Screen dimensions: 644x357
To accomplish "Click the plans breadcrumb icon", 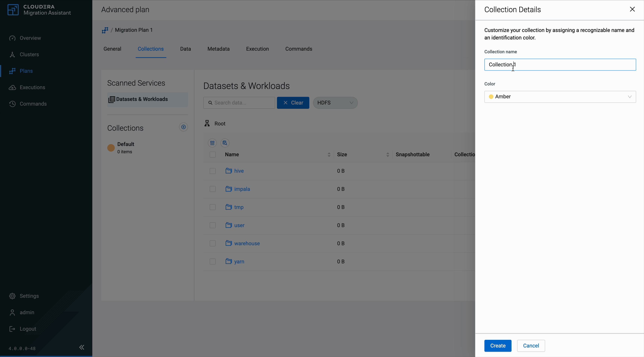I will pos(105,30).
